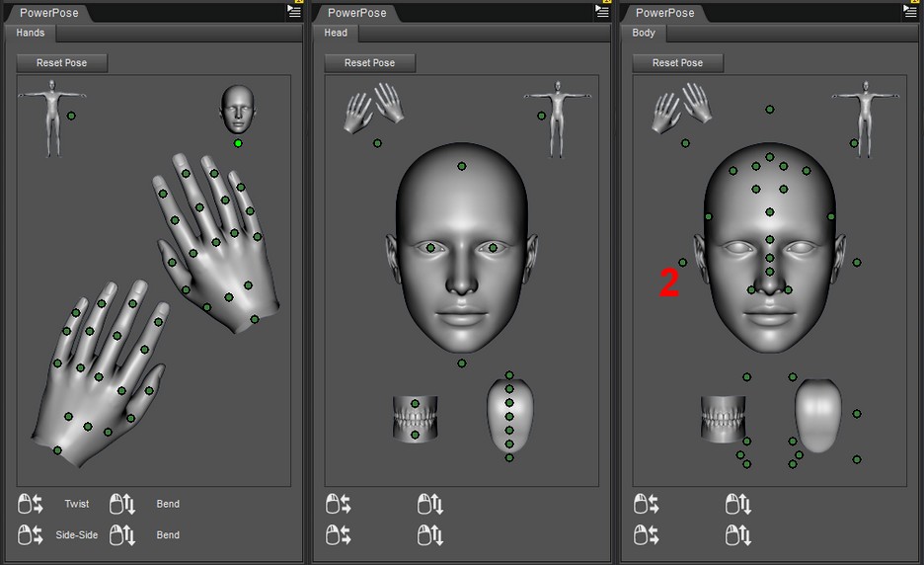The width and height of the screenshot is (924, 565).
Task: Click the wrist node of the lower hand
Action: [x=57, y=450]
